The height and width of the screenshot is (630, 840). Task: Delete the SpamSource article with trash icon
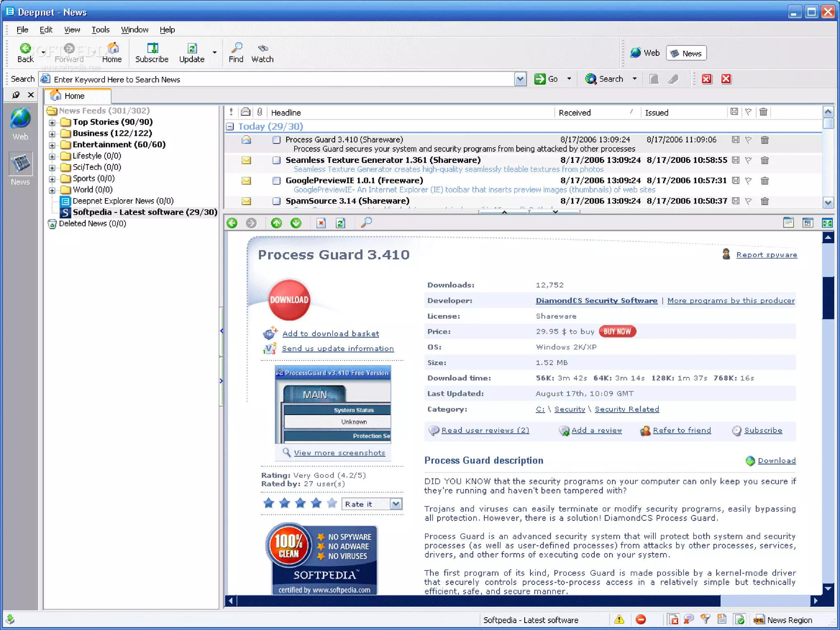(x=765, y=201)
